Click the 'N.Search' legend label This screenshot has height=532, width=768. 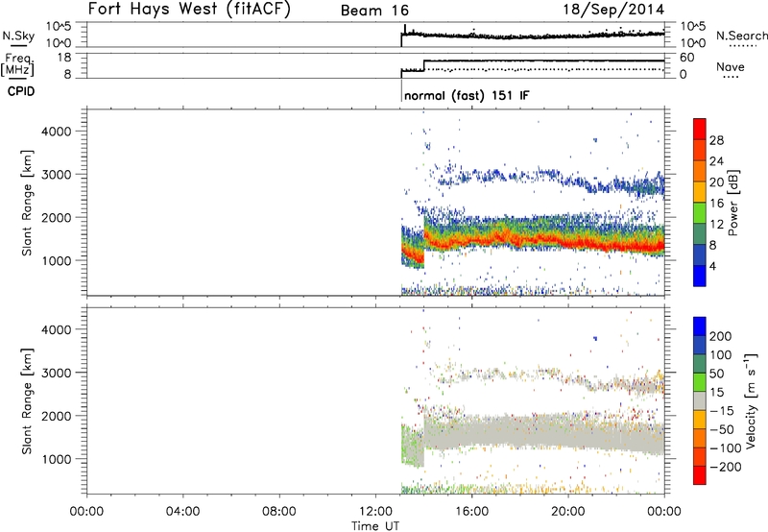point(741,36)
